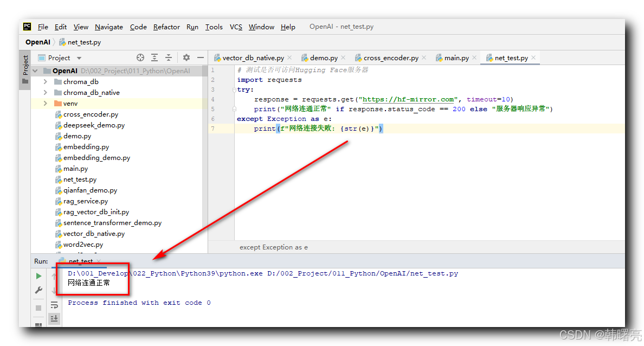644x346 pixels.
Task: Click the OpenAI breadcrumb in navigation bar
Action: 38,42
